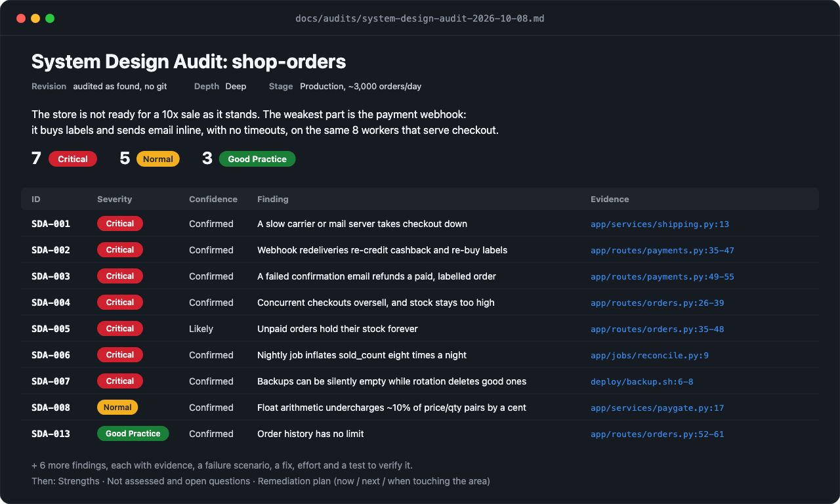Screen dimensions: 840x504
Task: Open evidence link deploy/backup.sh:6-8
Action: click(x=642, y=382)
